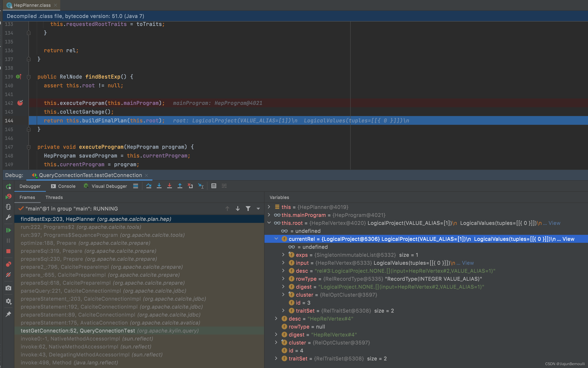Click View link on this.root row

[554, 223]
